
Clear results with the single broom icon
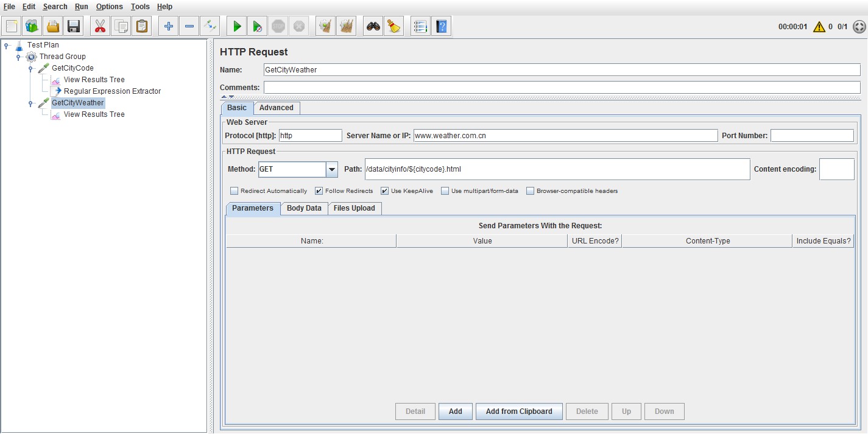click(326, 26)
